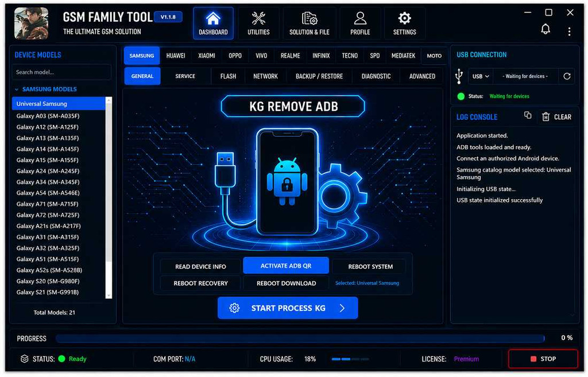Open Settings gear in the top bar
Viewport: 588px width, 377px height.
point(404,23)
